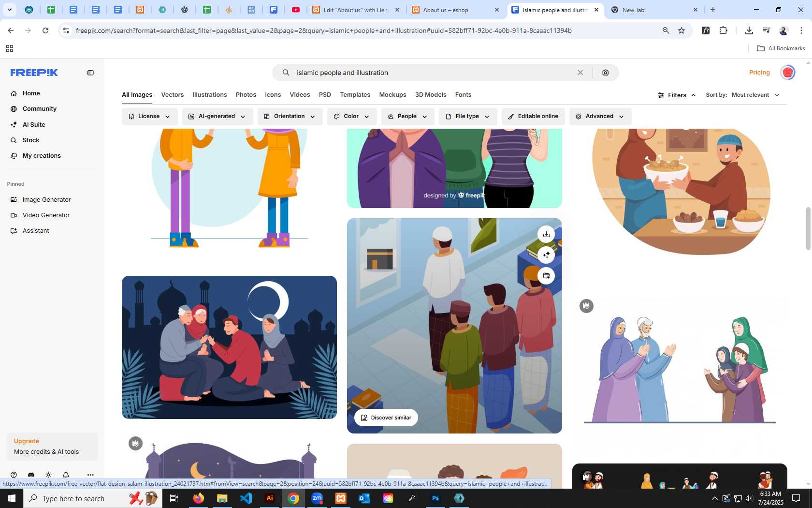Open the browser extensions puzzle icon

pos(724,30)
